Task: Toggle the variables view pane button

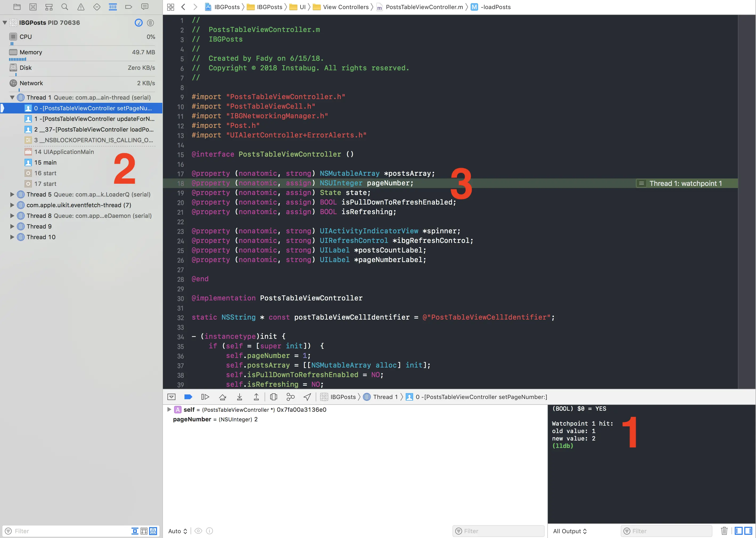Action: pyautogui.click(x=738, y=531)
